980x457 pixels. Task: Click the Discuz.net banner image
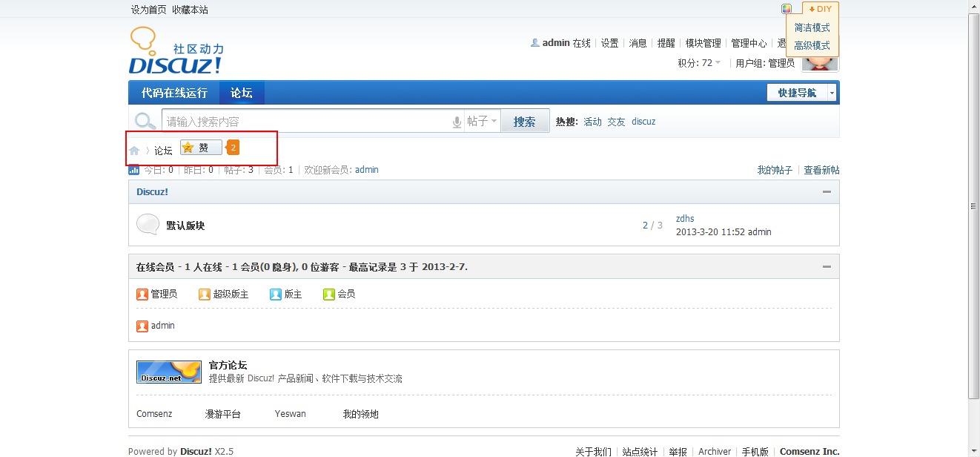point(169,372)
